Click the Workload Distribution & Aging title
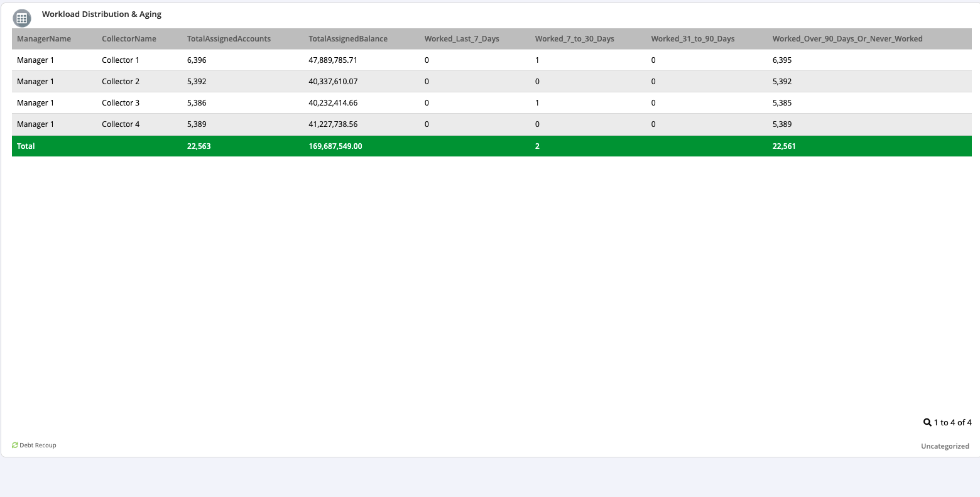 [102, 14]
